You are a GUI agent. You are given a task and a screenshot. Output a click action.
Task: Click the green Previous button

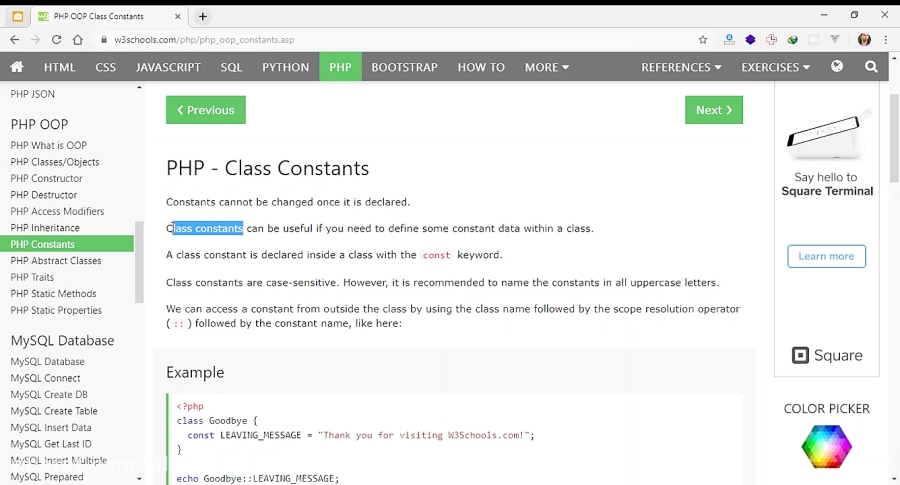tap(205, 110)
